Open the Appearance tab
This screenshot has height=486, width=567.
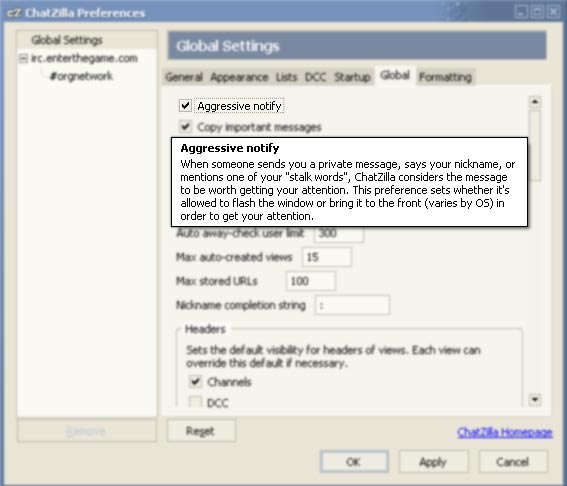coord(239,77)
